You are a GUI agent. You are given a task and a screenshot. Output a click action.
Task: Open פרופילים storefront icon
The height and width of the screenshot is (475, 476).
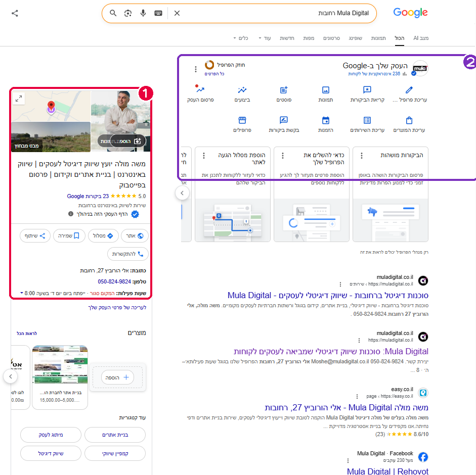pyautogui.click(x=242, y=120)
